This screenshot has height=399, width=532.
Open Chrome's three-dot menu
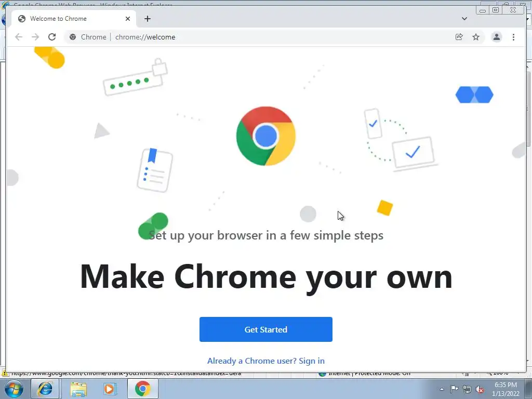(x=513, y=37)
